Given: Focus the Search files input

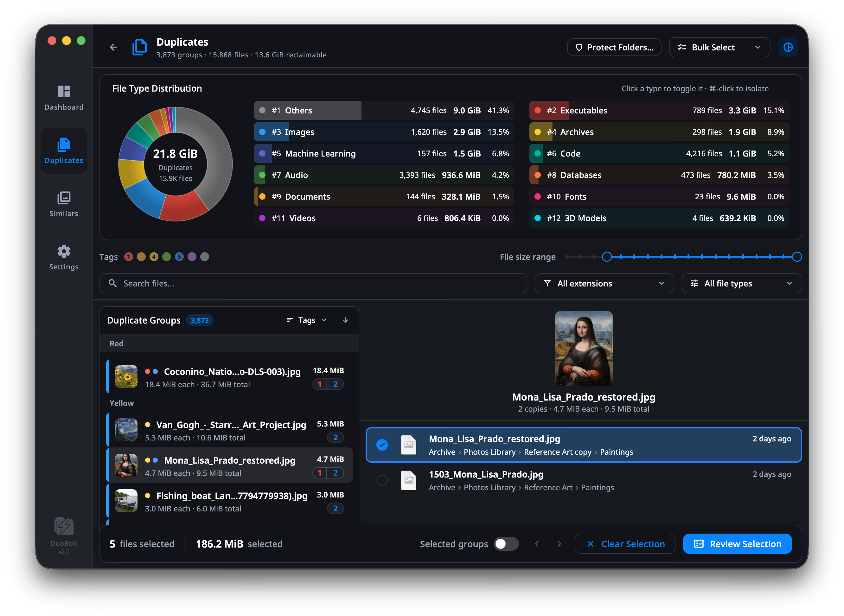Looking at the screenshot, I should 313,283.
